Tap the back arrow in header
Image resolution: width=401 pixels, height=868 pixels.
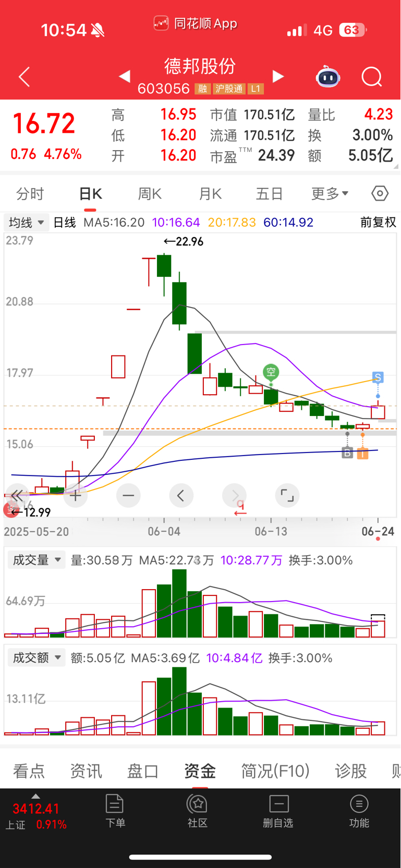24,77
